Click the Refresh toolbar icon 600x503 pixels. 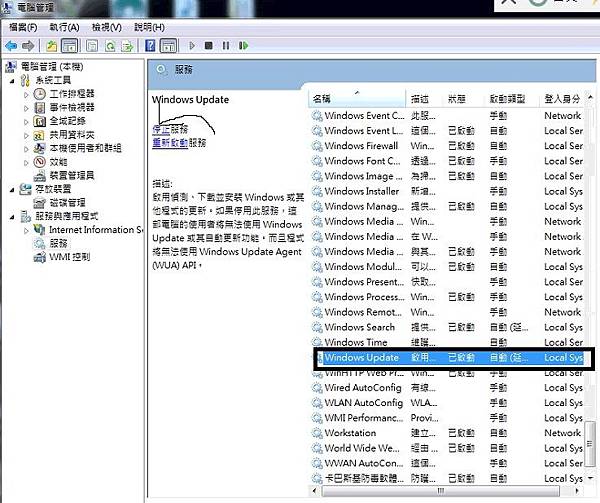click(111, 46)
